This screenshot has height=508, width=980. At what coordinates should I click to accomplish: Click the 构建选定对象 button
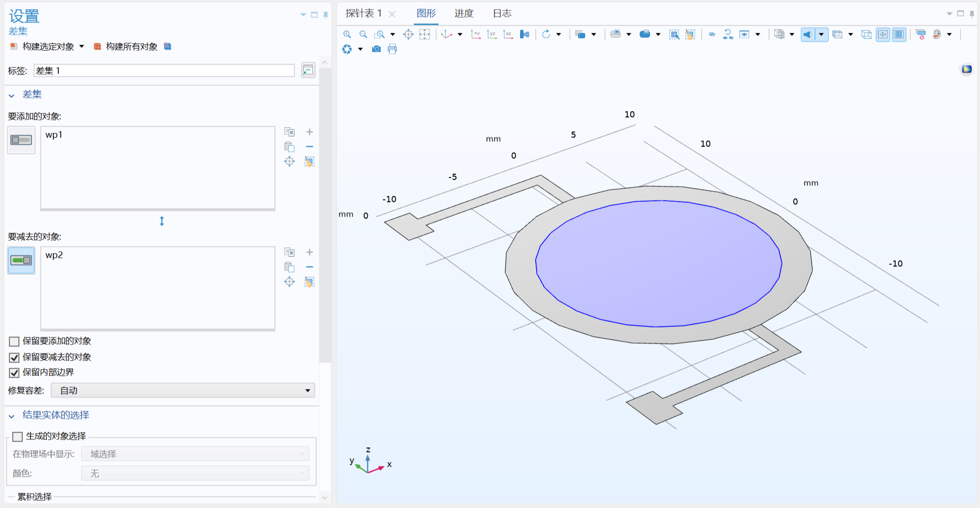point(43,46)
